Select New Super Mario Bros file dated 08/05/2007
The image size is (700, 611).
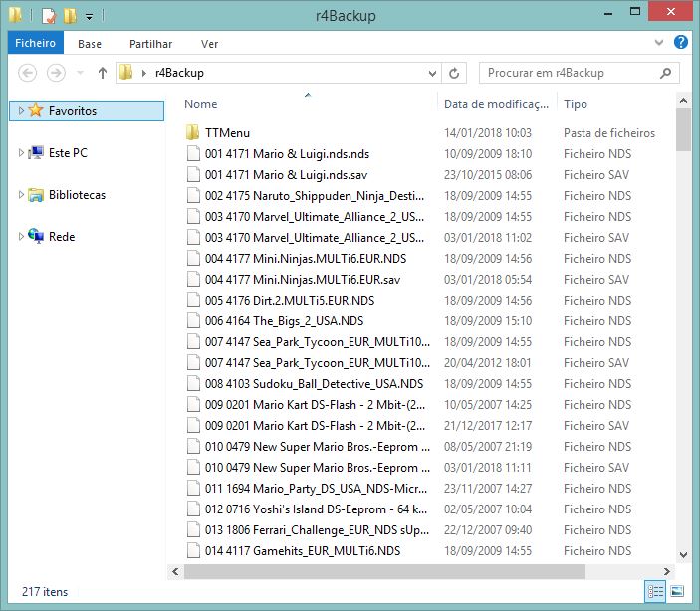point(318,447)
